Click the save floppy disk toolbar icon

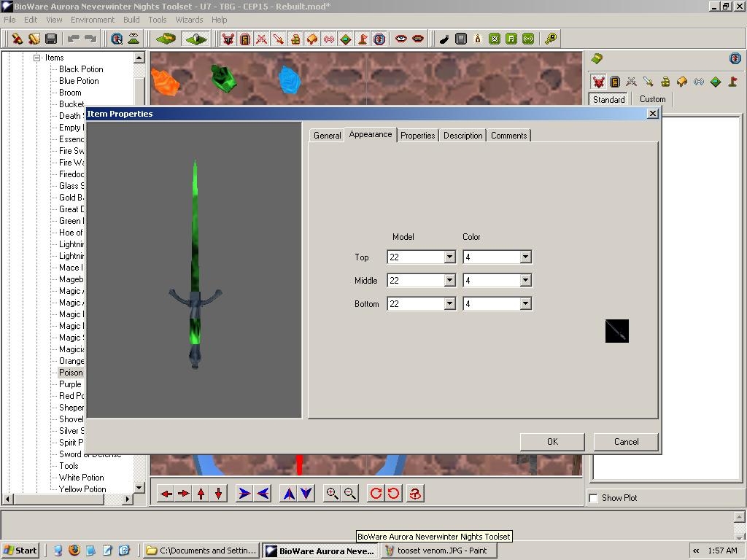tap(51, 39)
